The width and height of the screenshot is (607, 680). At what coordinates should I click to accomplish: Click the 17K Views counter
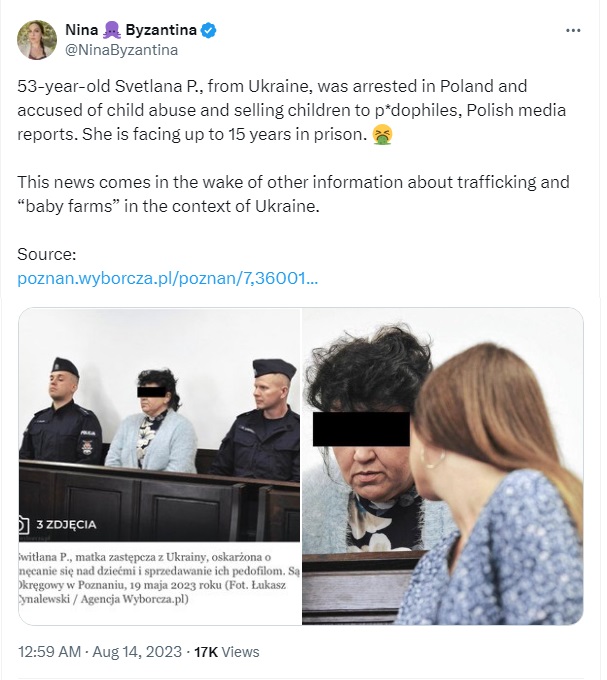tap(227, 652)
